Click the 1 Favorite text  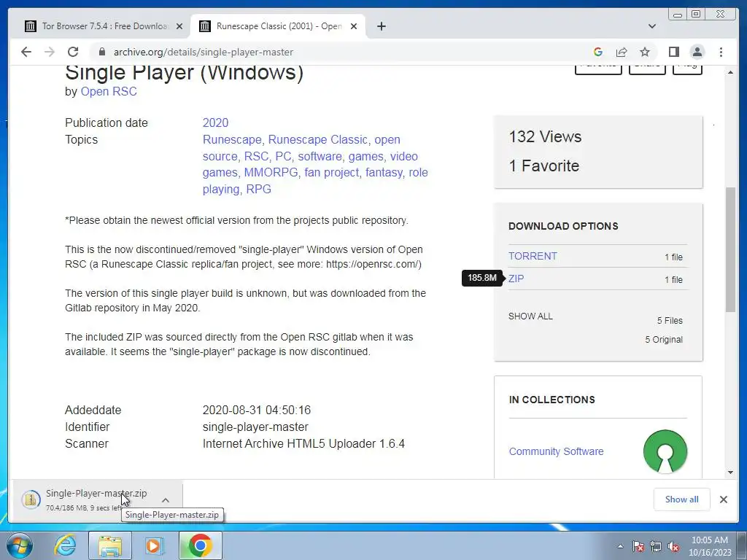pos(544,166)
